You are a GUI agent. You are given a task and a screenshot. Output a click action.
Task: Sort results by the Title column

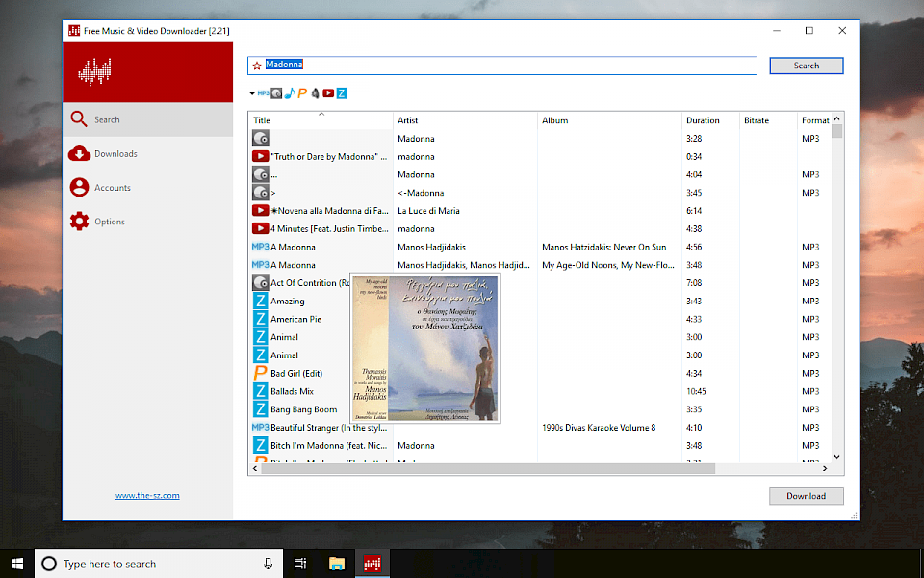pos(321,120)
